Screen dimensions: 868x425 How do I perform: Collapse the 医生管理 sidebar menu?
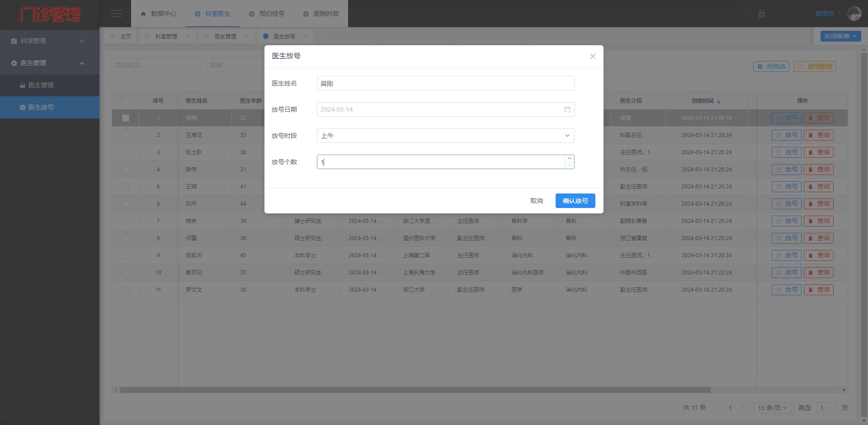50,63
